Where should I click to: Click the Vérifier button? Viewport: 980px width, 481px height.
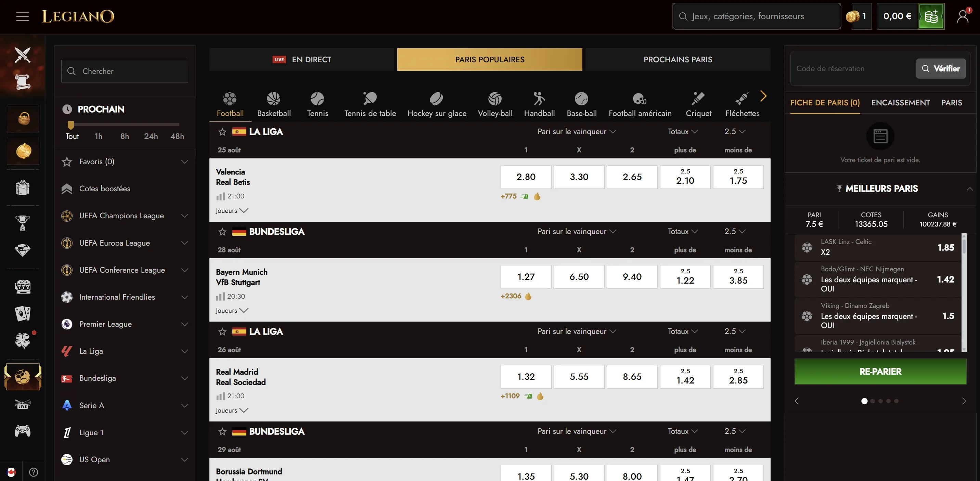pos(940,68)
